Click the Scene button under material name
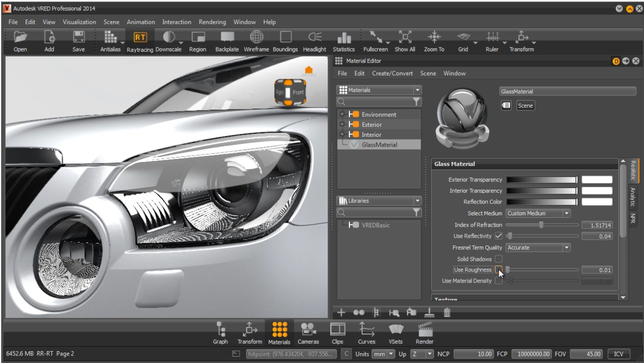The image size is (644, 363). 525,105
